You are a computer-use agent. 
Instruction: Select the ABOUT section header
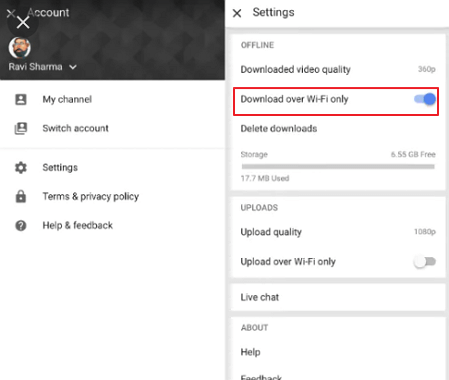coord(254,328)
